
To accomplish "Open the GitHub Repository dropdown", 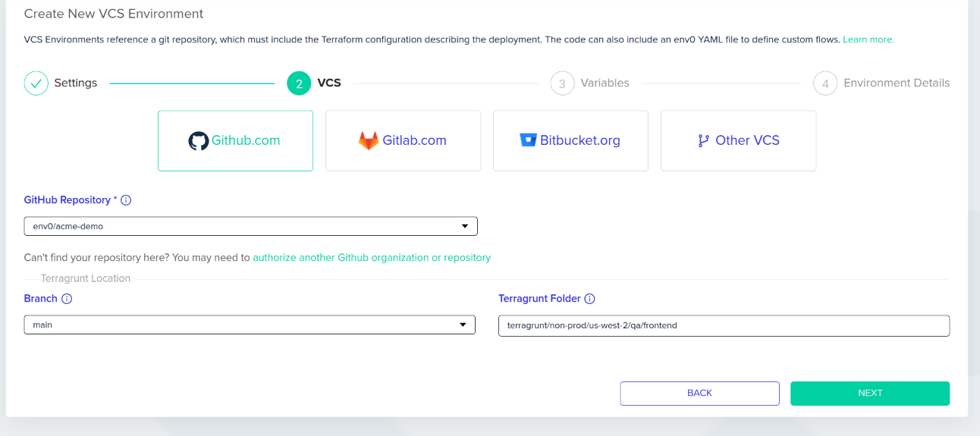I will [x=251, y=226].
